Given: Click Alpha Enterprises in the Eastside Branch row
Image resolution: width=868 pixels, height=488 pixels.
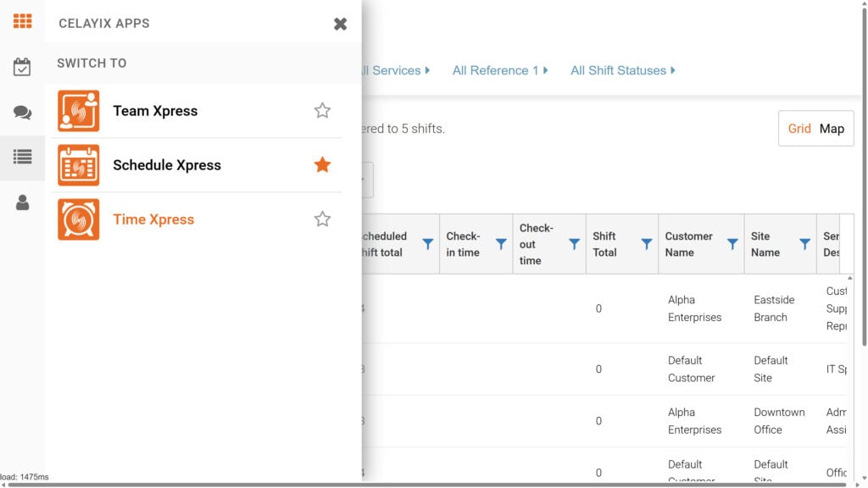Looking at the screenshot, I should pos(694,308).
